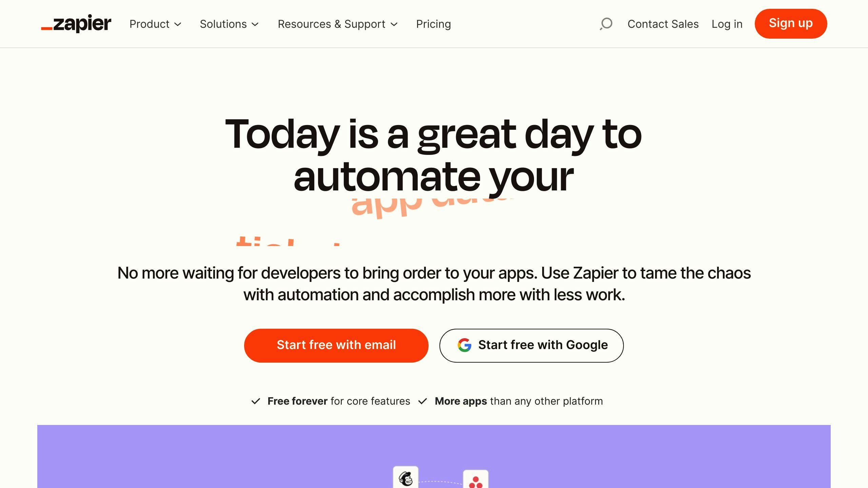Click the Google icon on signup button
Screen dimensions: 868x488
click(x=465, y=345)
